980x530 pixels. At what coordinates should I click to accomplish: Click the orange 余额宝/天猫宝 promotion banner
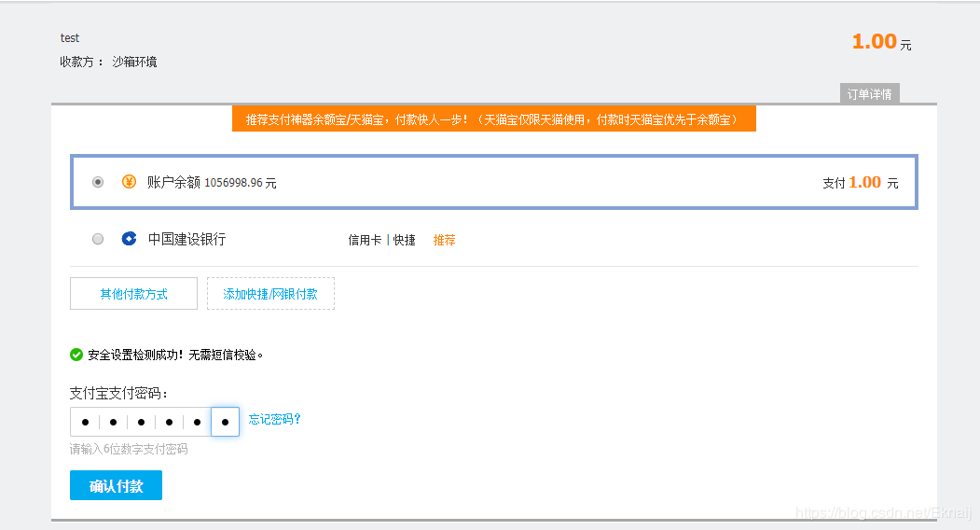tap(493, 119)
